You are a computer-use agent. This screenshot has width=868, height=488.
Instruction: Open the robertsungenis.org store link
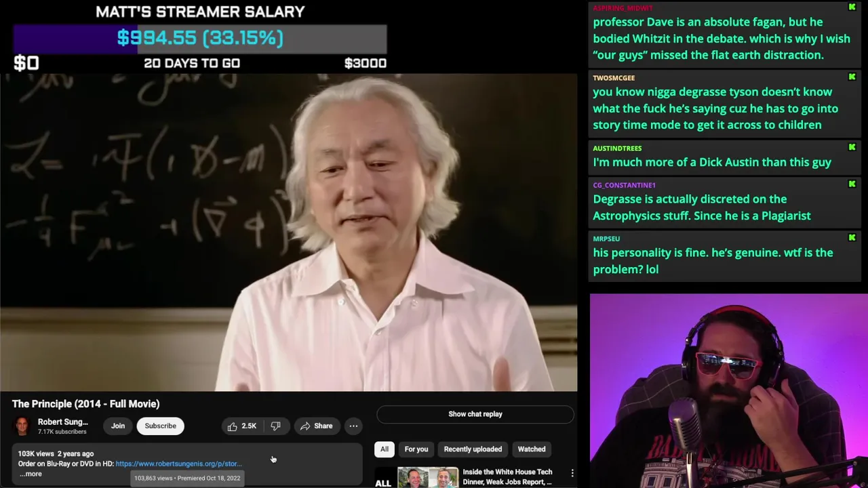(x=178, y=464)
